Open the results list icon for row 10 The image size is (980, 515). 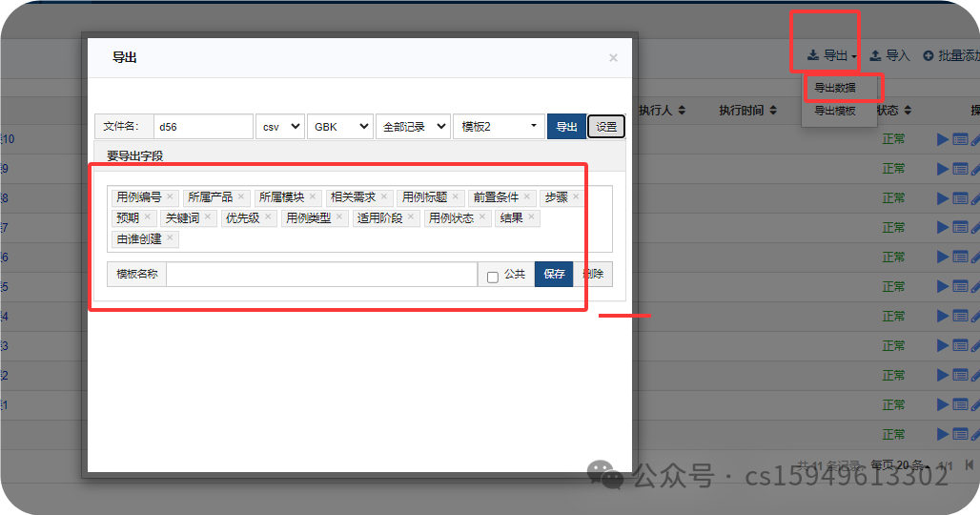tap(960, 139)
